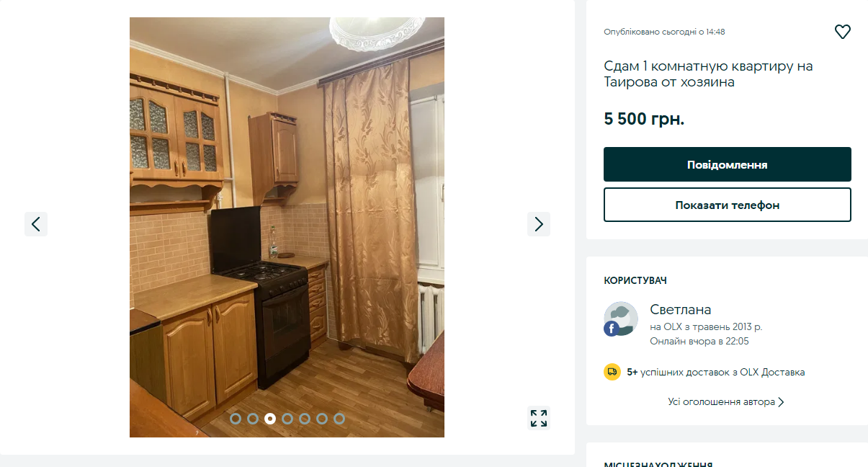
Task: Click Светлана's profile avatar
Action: pos(620,319)
